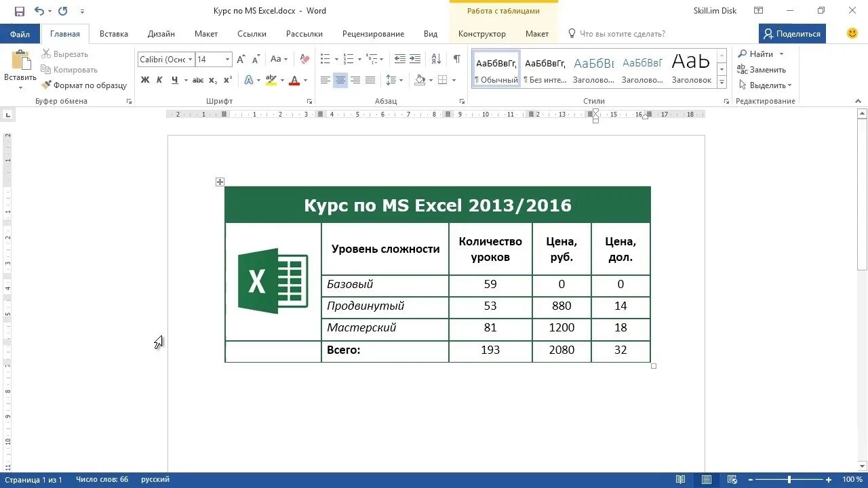The image size is (868, 488).
Task: Toggle bold (Ж) formatting
Action: [144, 80]
